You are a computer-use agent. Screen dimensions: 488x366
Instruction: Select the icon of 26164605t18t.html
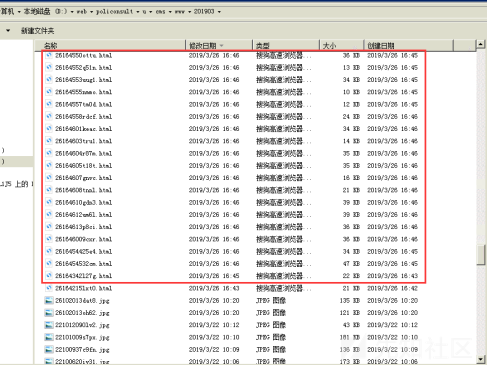click(x=49, y=166)
